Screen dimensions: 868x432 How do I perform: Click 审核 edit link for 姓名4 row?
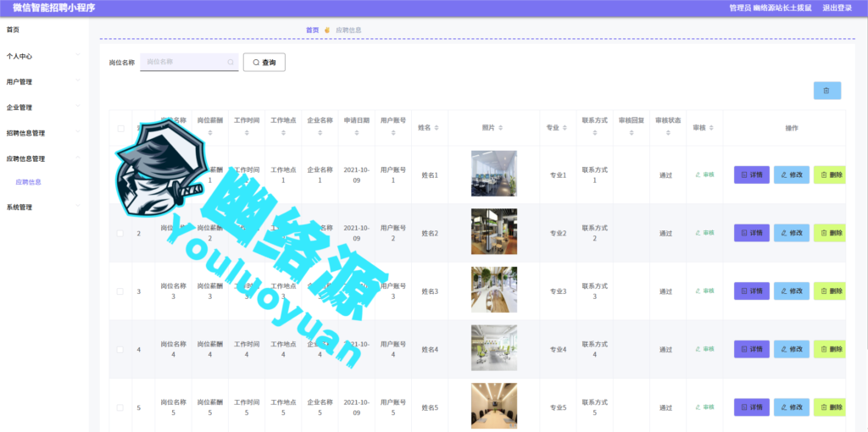(x=704, y=349)
